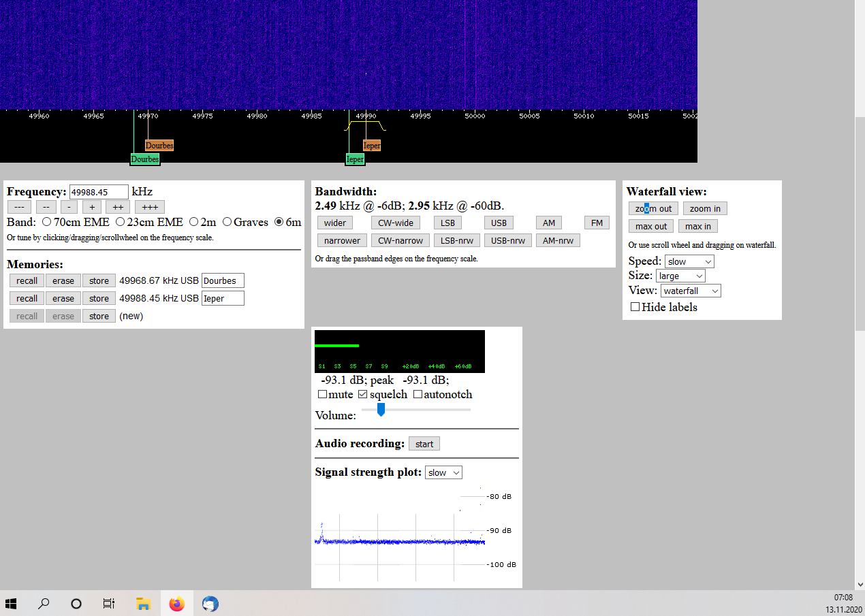Screen dimensions: 865x616
Task: Click '+++' tune up button
Action: tap(150, 207)
